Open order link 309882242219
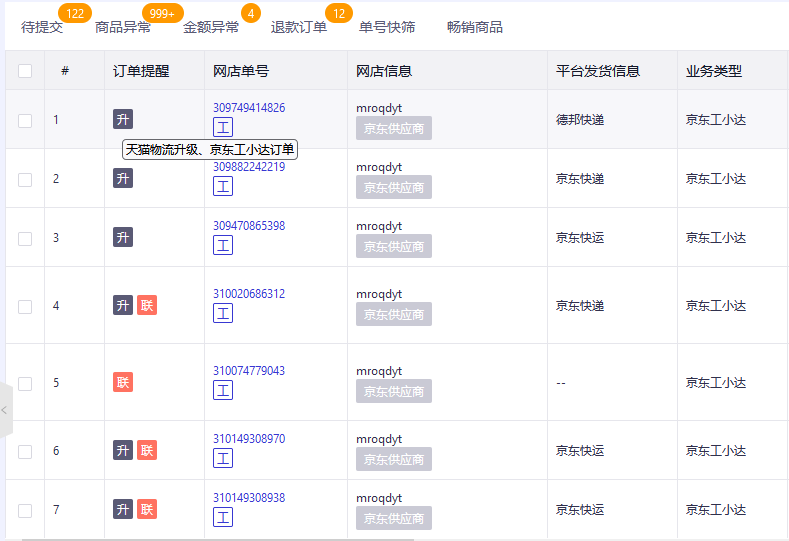 [x=249, y=167]
